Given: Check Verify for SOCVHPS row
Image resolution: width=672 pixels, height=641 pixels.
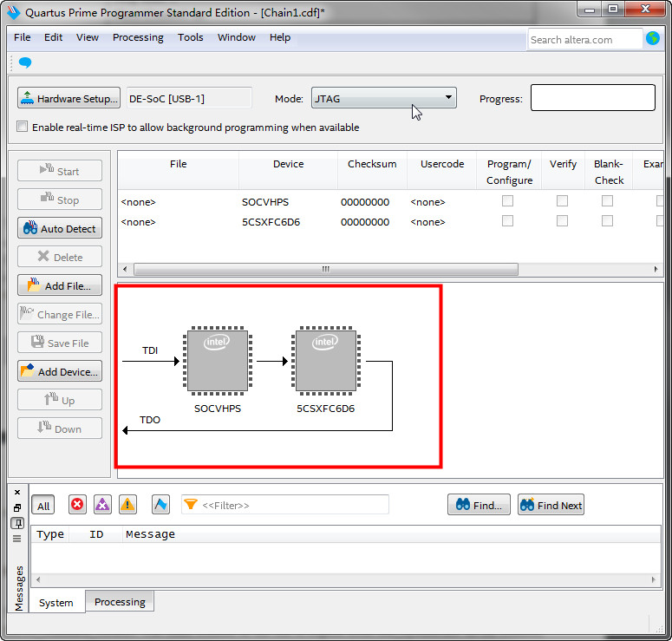Looking at the screenshot, I should (x=562, y=200).
